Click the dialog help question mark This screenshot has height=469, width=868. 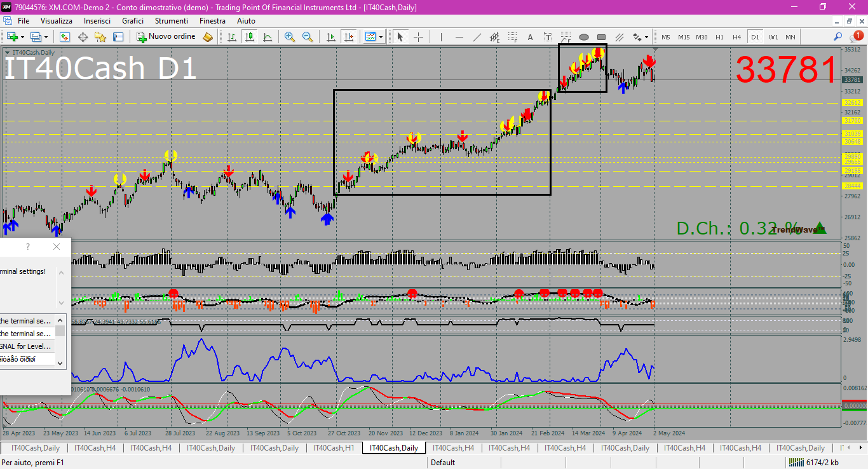point(28,247)
